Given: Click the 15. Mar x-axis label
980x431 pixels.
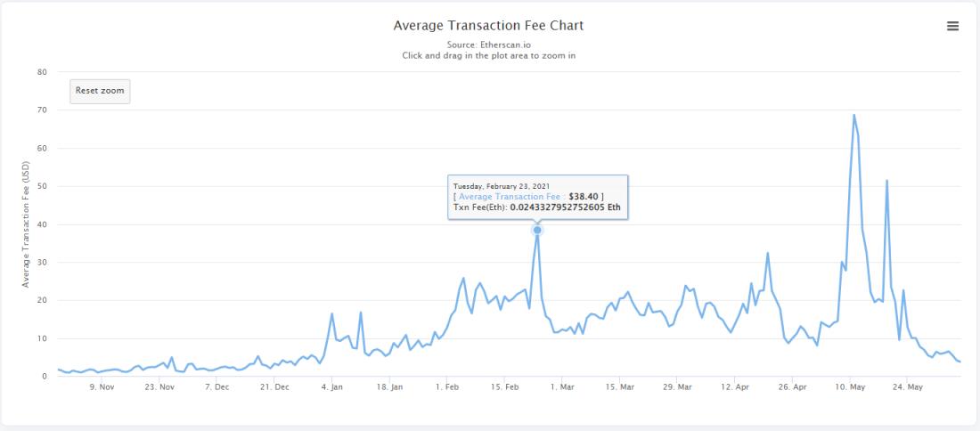Looking at the screenshot, I should point(619,387).
